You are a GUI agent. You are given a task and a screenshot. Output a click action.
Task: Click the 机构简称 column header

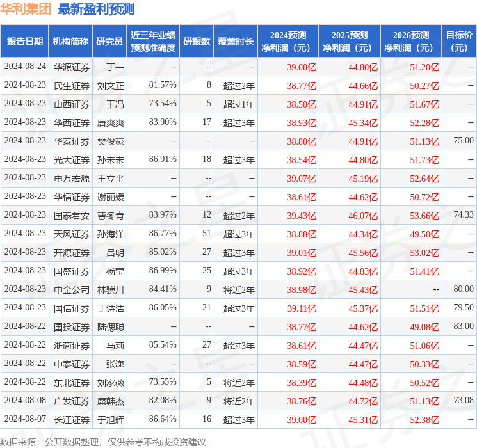70,42
